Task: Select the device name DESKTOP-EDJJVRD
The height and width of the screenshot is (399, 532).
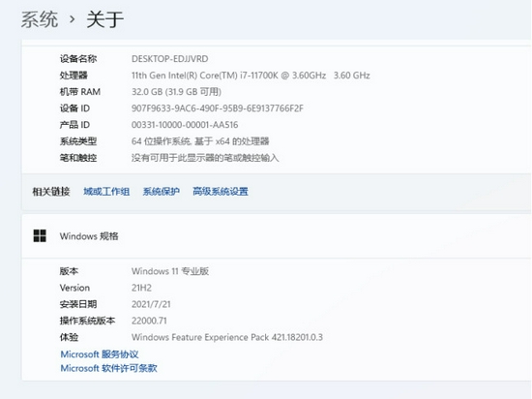Action: point(169,59)
